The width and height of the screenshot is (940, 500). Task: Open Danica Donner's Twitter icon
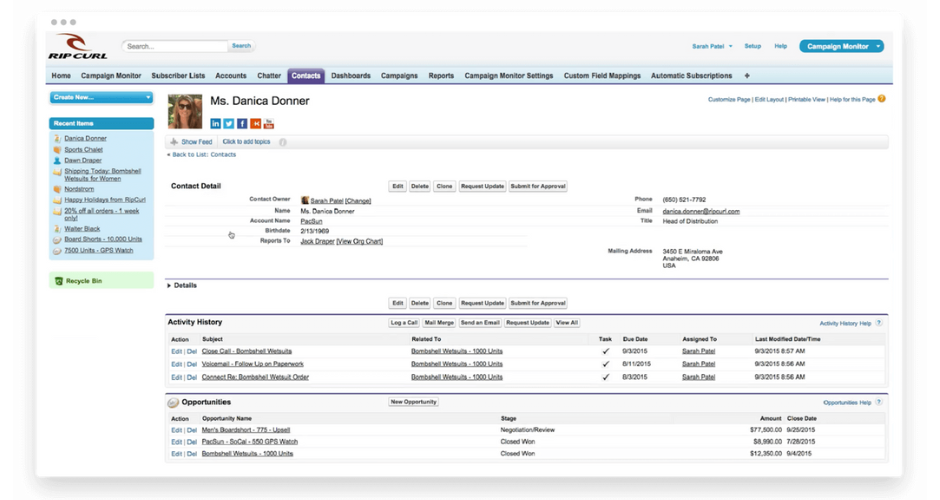228,124
